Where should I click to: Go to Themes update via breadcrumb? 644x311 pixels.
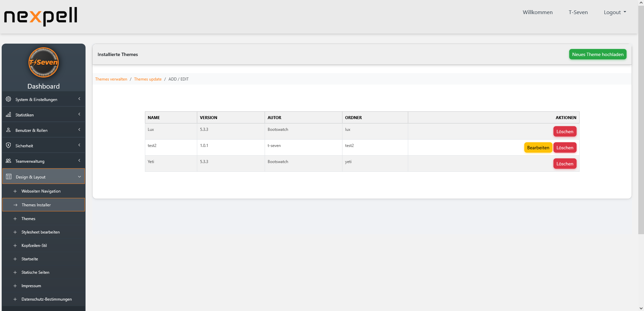click(x=148, y=79)
